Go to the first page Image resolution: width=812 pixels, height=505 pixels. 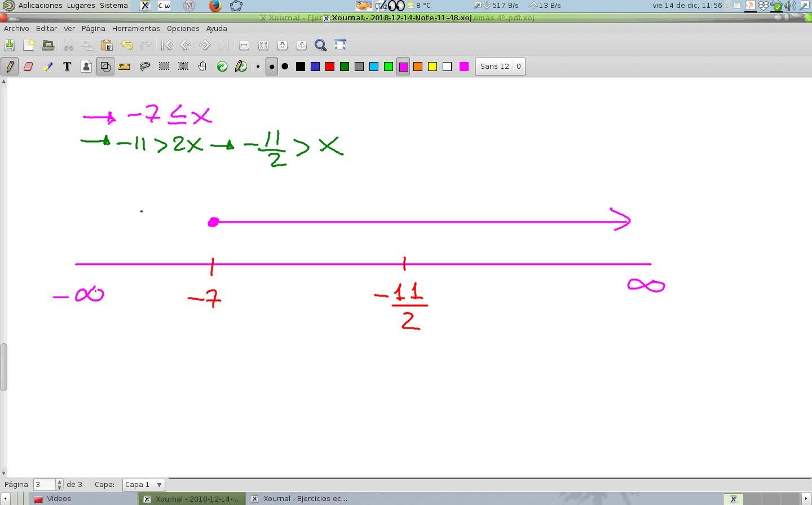[x=166, y=45]
